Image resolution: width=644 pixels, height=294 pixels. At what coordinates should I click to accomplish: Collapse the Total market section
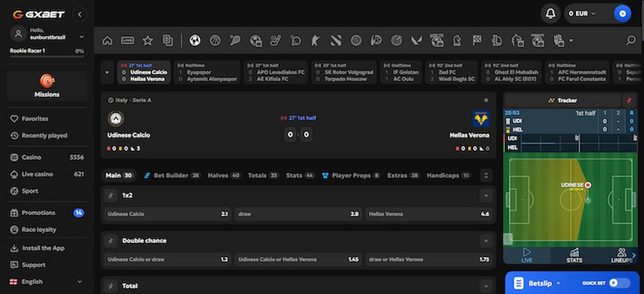pyautogui.click(x=486, y=285)
